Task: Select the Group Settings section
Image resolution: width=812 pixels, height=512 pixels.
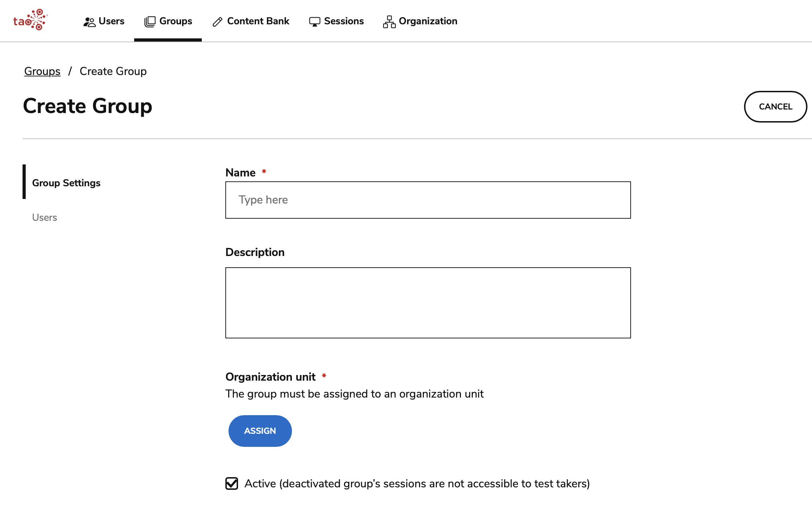Action: click(66, 182)
